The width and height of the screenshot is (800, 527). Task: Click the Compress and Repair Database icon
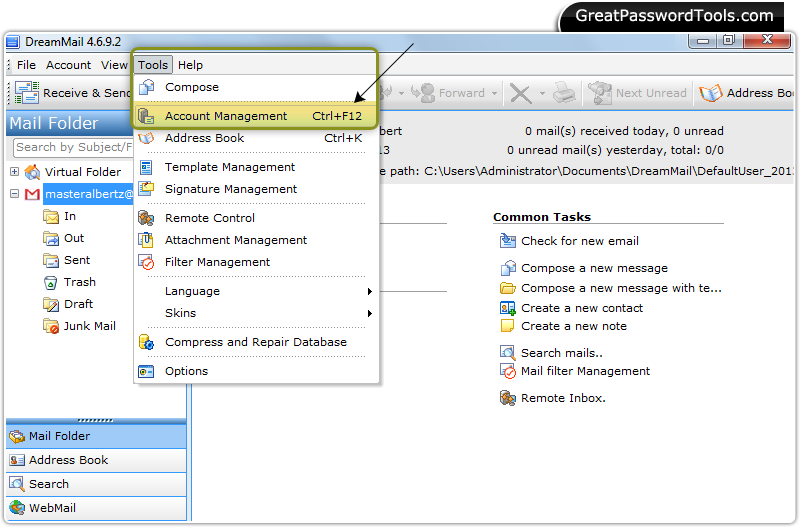point(146,342)
